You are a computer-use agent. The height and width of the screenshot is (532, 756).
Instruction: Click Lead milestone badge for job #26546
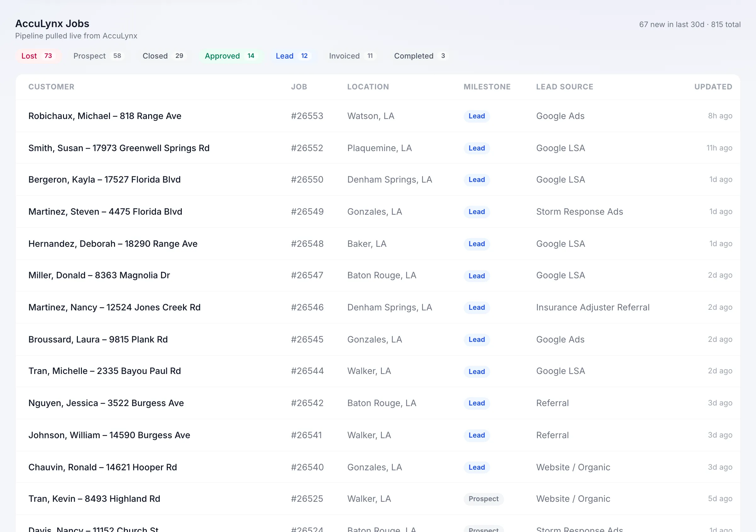pos(477,308)
